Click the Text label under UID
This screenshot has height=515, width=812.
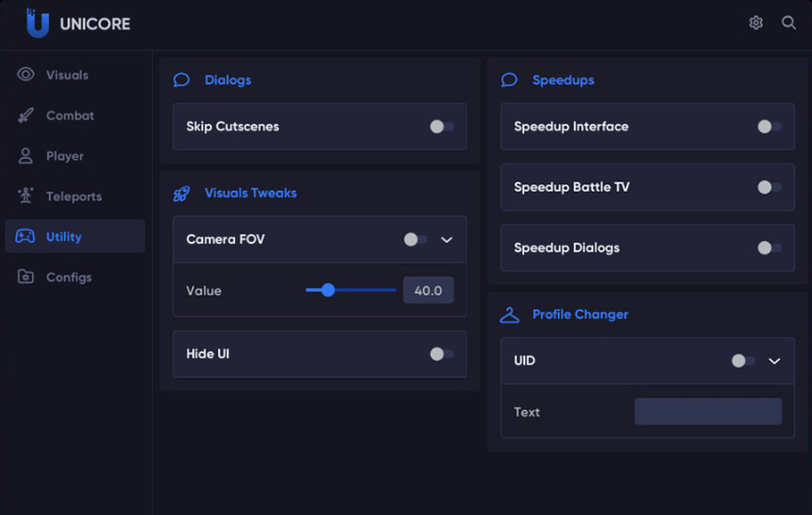coord(527,412)
